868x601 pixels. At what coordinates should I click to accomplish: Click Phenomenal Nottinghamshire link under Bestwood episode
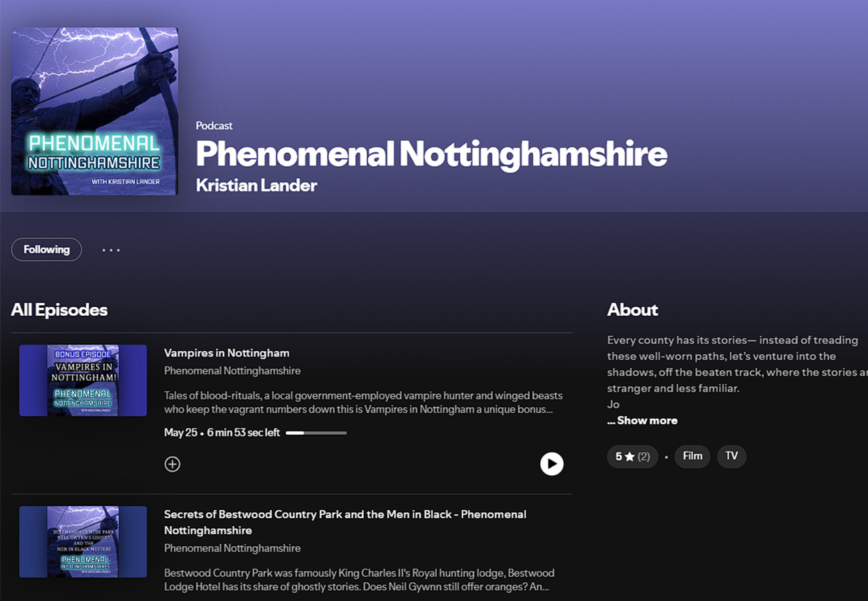click(x=232, y=548)
